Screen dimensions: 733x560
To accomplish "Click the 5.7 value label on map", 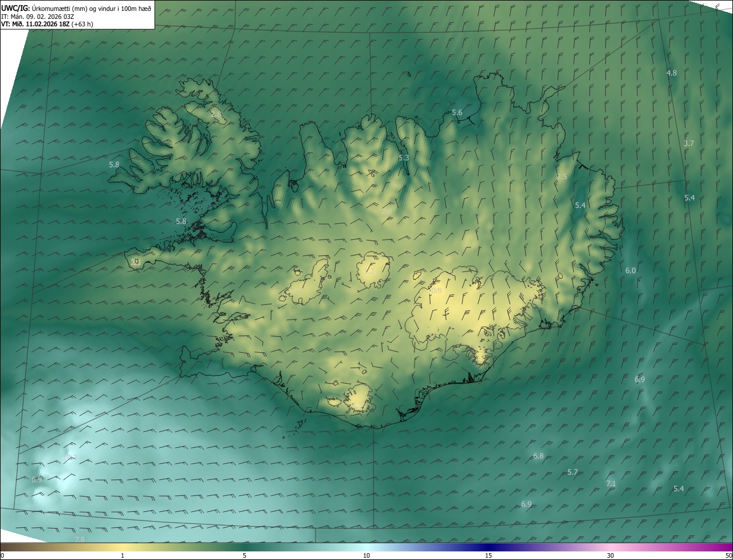I will click(x=573, y=472).
